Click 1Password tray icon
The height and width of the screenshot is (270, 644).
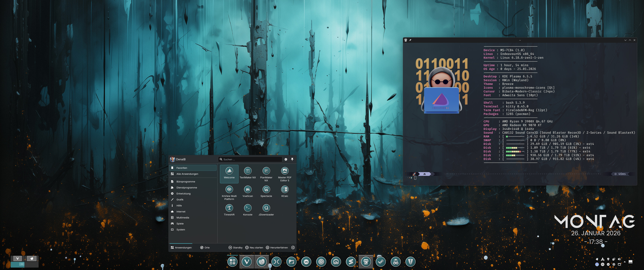[597, 265]
